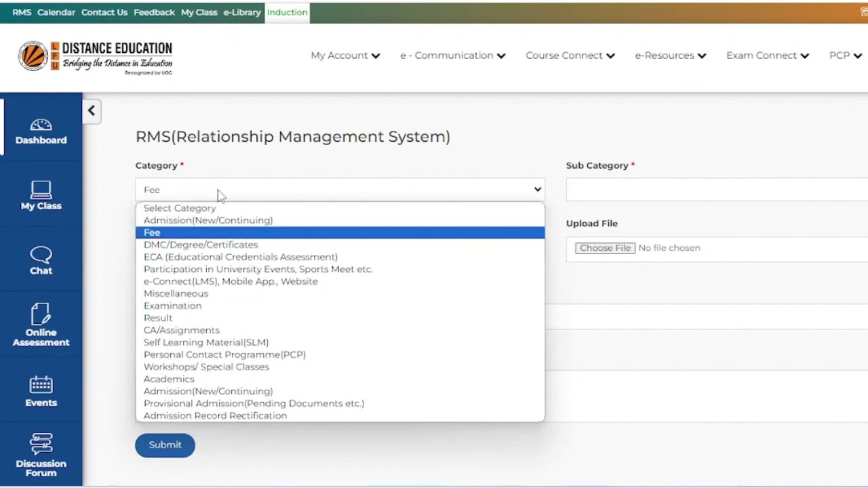The image size is (868, 488).
Task: Expand the PCP menu
Action: 845,56
